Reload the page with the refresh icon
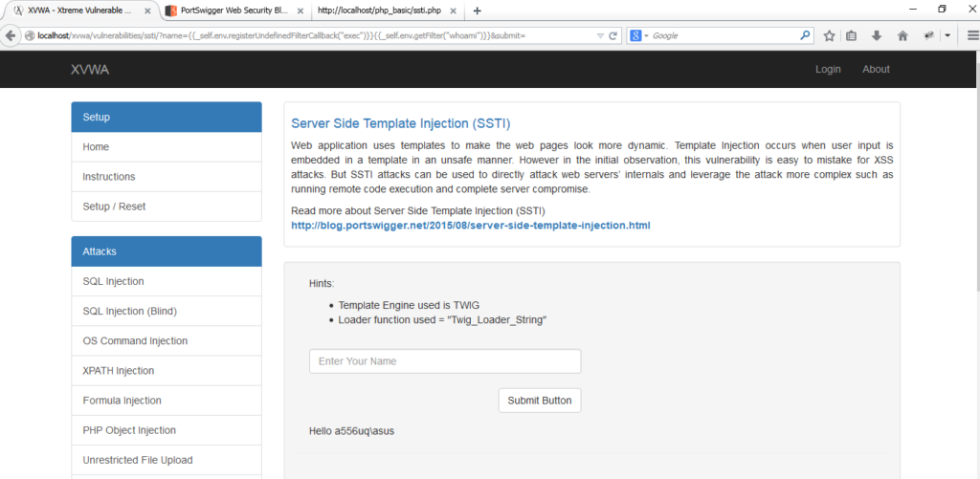The width and height of the screenshot is (980, 479). coord(613,36)
